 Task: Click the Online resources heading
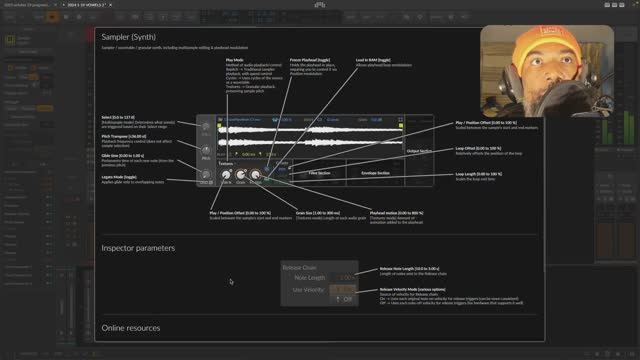[131, 328]
